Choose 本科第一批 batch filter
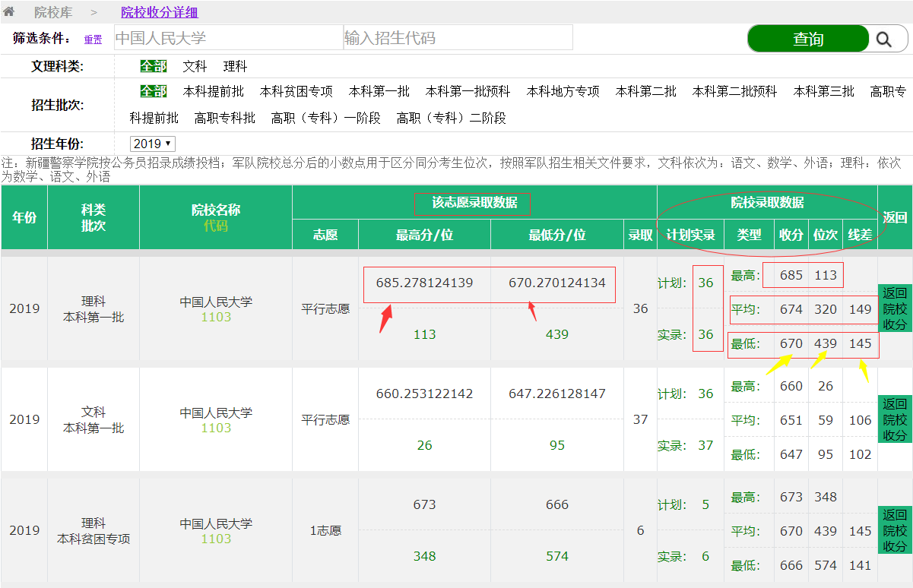Viewport: 913px width, 588px height. point(379,92)
